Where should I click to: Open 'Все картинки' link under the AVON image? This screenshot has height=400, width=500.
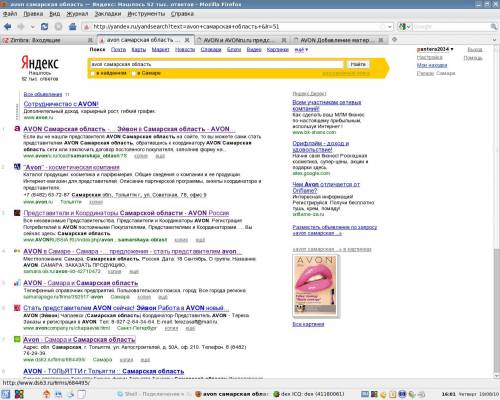point(308,324)
